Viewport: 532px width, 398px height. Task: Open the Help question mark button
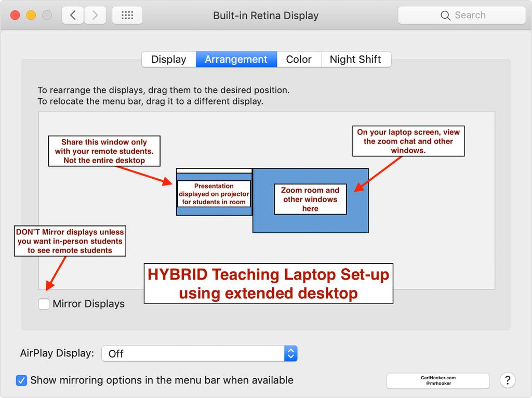pyautogui.click(x=508, y=380)
